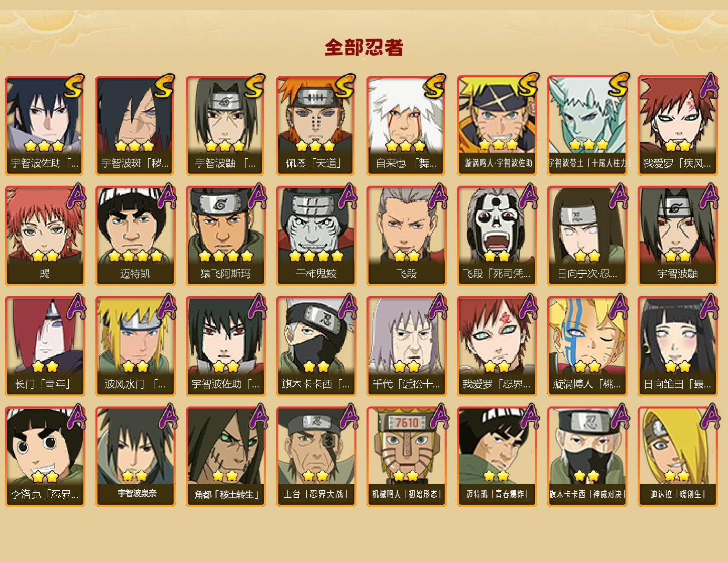Viewport: 728px width, 562px height.
Task: Click the 机械鸣人「初始形态」card
Action: [406, 457]
